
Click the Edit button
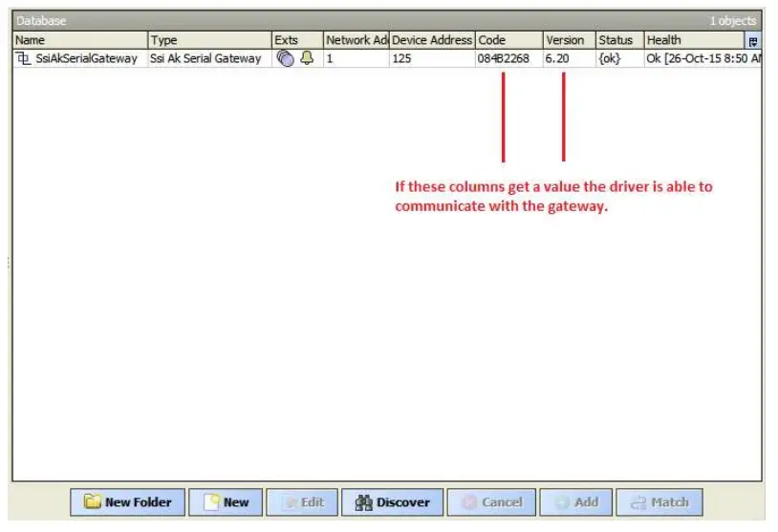pos(302,502)
